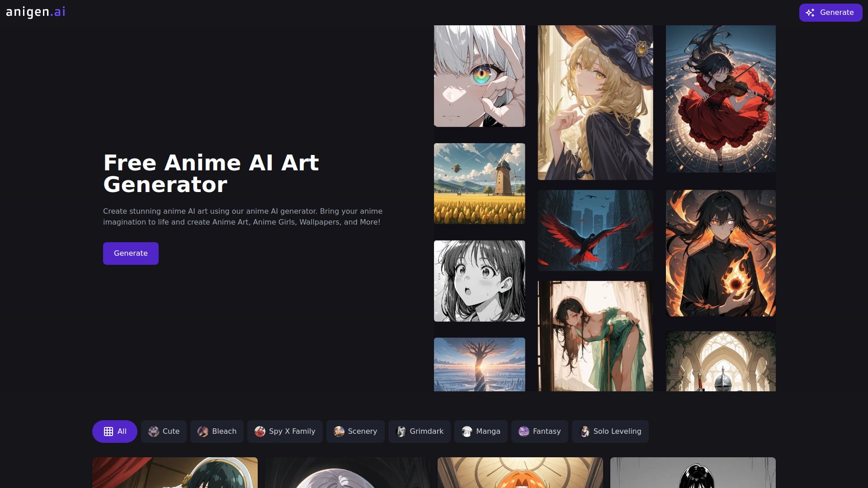View the red dress violinist artwork
The image size is (868, 488).
[x=721, y=99]
